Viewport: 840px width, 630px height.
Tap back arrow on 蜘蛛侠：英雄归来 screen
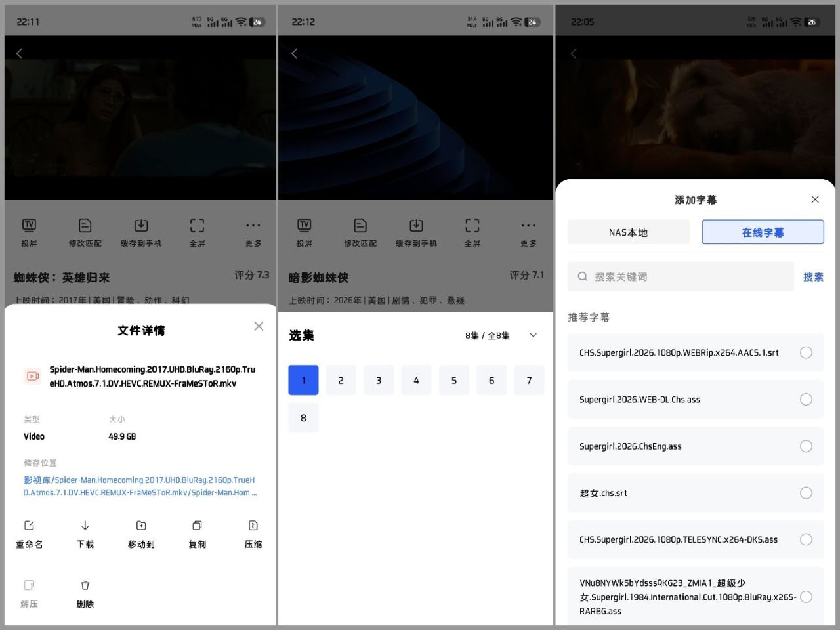[19, 54]
